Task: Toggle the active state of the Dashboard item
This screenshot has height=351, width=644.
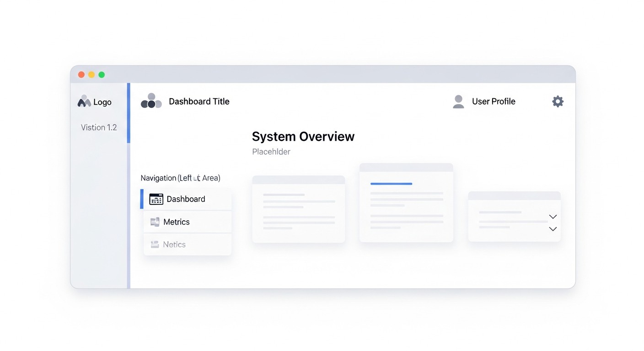Action: (x=185, y=199)
